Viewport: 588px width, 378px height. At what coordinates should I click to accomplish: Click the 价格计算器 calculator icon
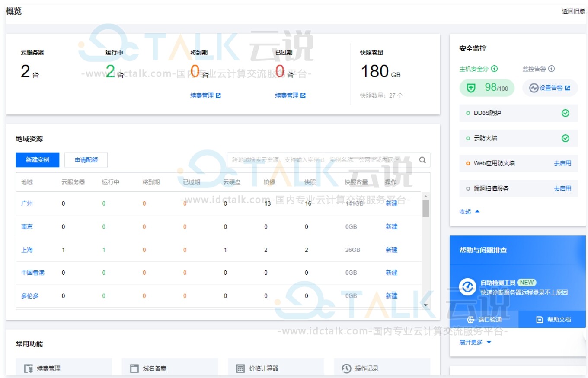click(240, 368)
